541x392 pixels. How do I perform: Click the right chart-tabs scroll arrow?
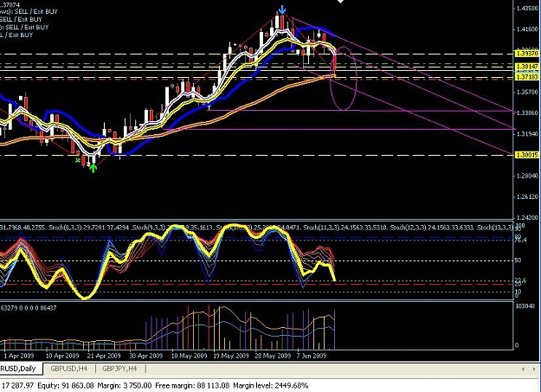tap(536, 369)
